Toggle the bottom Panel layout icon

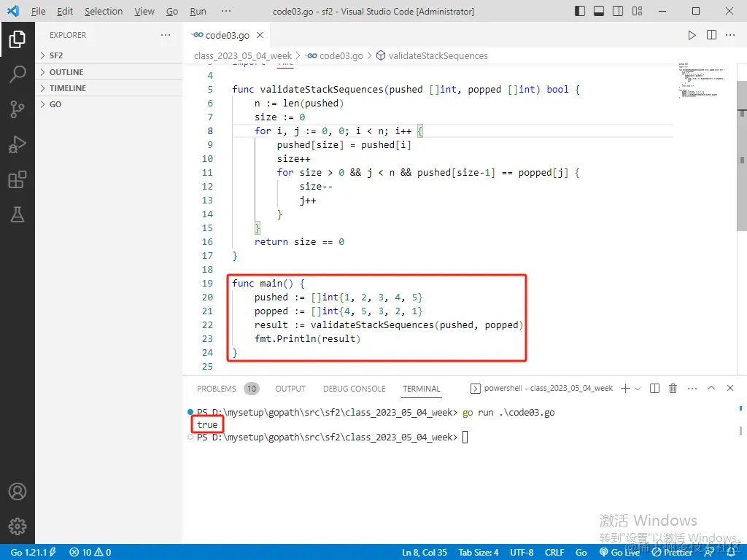coord(599,11)
